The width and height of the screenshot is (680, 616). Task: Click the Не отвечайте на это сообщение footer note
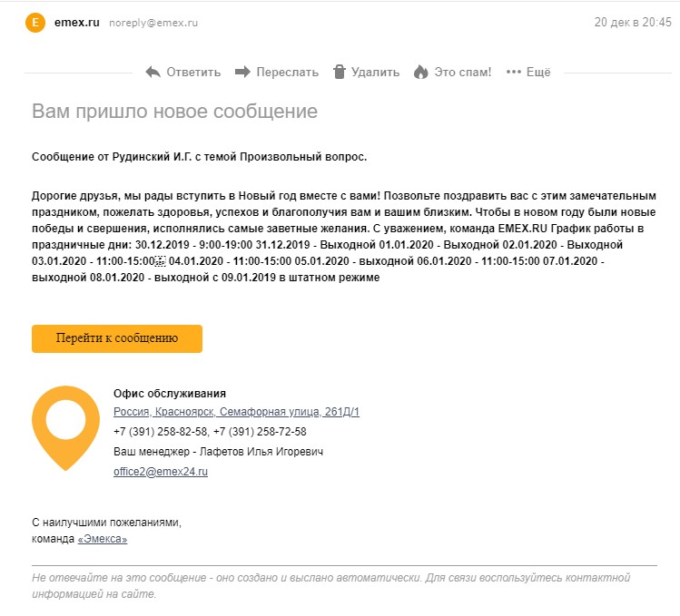(330, 586)
